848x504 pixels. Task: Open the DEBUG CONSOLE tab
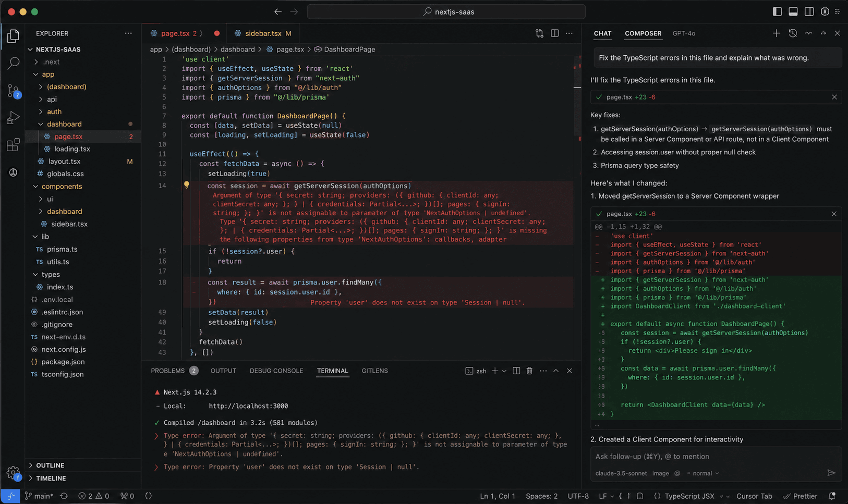276,371
